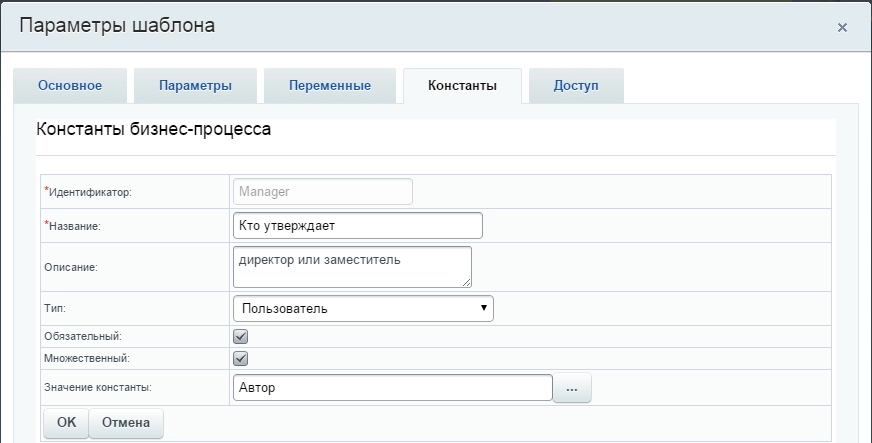Click the Обязательный label text
This screenshot has width=872, height=443.
[84, 337]
